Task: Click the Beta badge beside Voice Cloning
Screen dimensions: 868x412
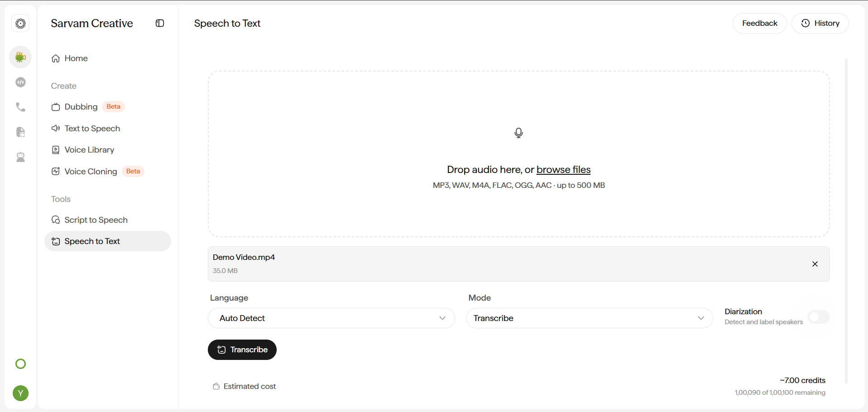Action: tap(133, 171)
